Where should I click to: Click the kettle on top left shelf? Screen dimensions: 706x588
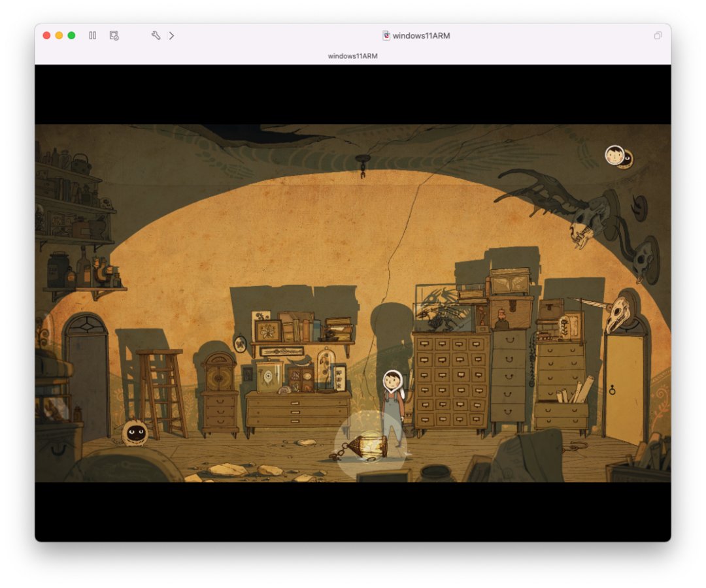pos(81,163)
